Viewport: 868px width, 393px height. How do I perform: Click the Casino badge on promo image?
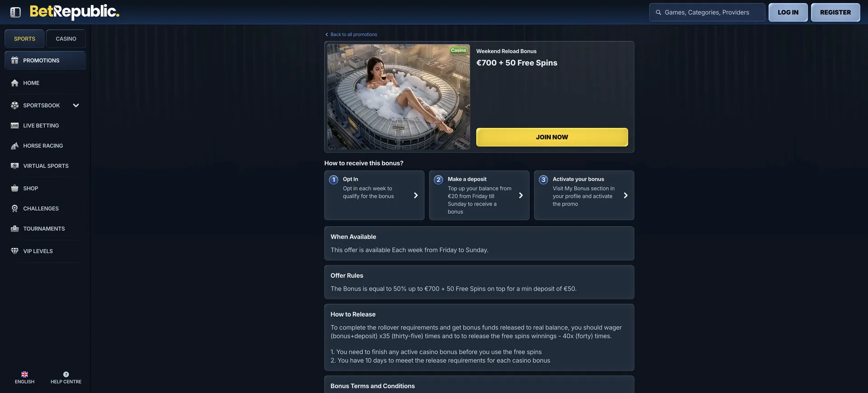pos(458,50)
